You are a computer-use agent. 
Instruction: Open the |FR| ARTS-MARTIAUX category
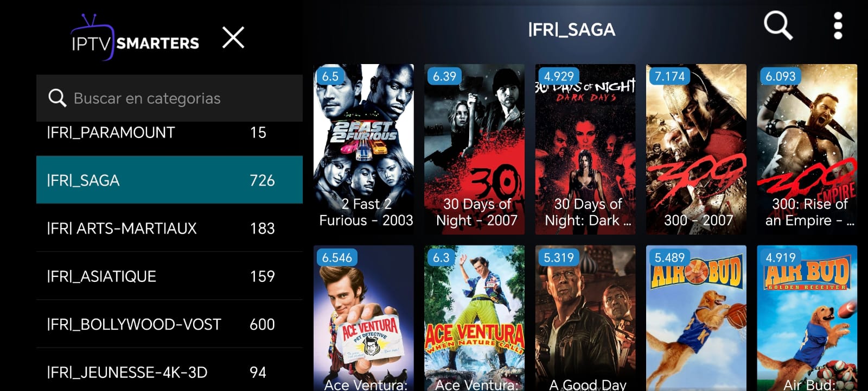point(169,228)
